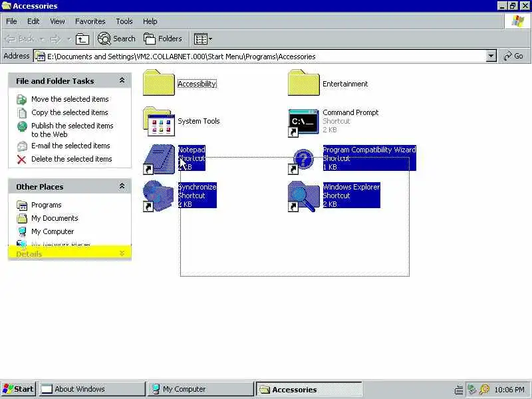Click the red X delete icon
This screenshot has width=532, height=399.
22,160
